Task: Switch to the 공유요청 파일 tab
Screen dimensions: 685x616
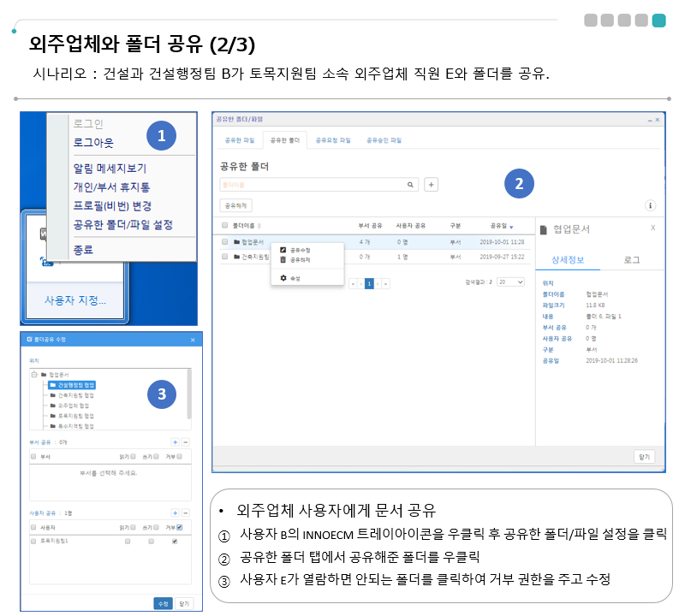Action: [333, 139]
